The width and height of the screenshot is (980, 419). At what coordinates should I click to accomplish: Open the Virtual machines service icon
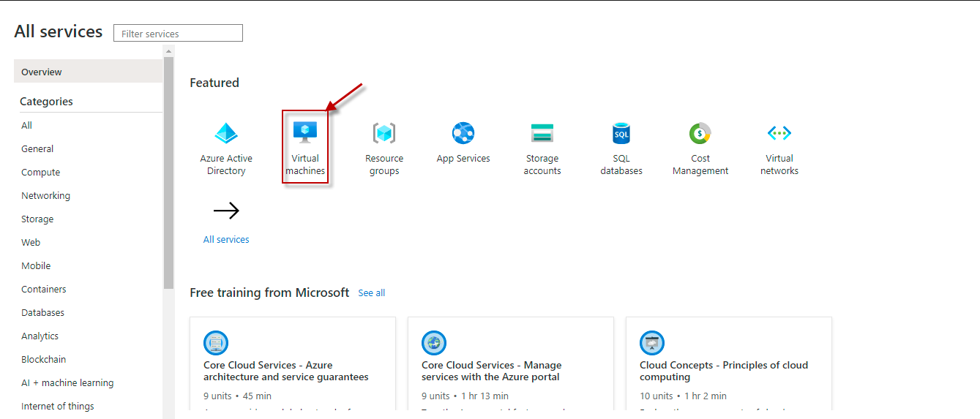click(x=305, y=132)
